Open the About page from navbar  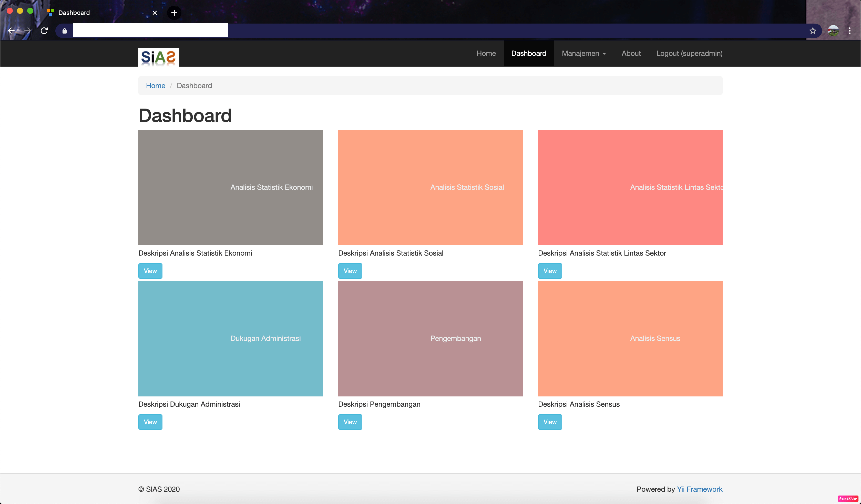tap(631, 54)
